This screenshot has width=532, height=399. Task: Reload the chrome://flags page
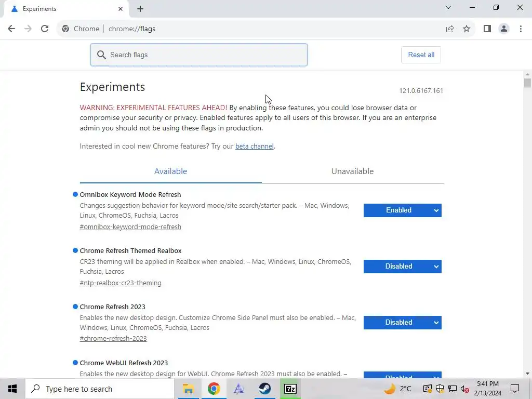point(45,29)
